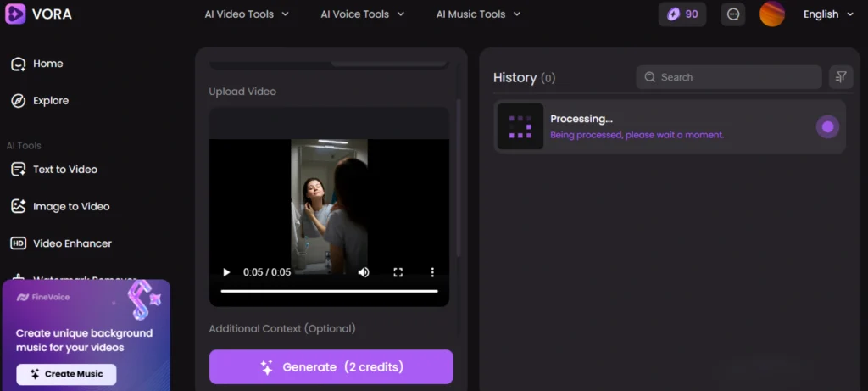Click the center panel scrollbar
868x391 pixels.
coord(458,177)
